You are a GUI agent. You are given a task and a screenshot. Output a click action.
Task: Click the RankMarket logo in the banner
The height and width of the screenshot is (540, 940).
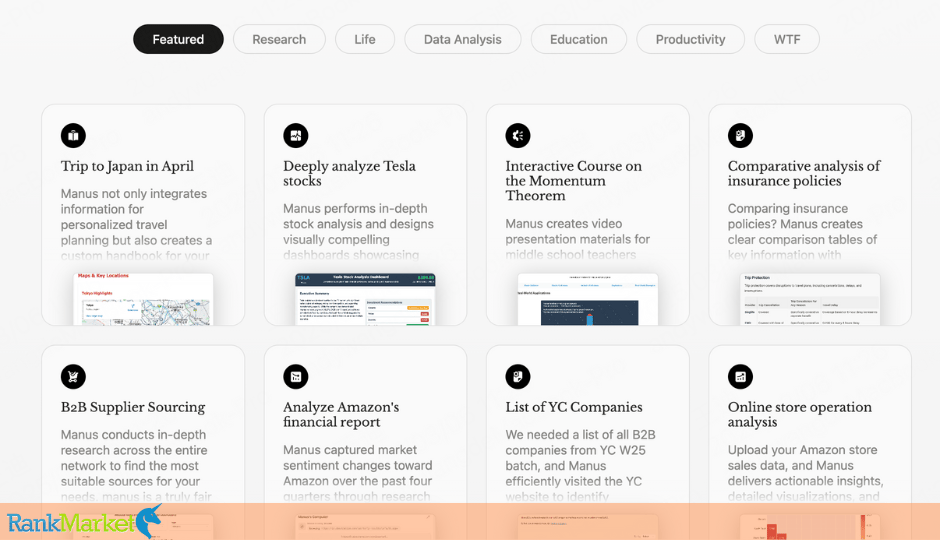click(x=84, y=522)
